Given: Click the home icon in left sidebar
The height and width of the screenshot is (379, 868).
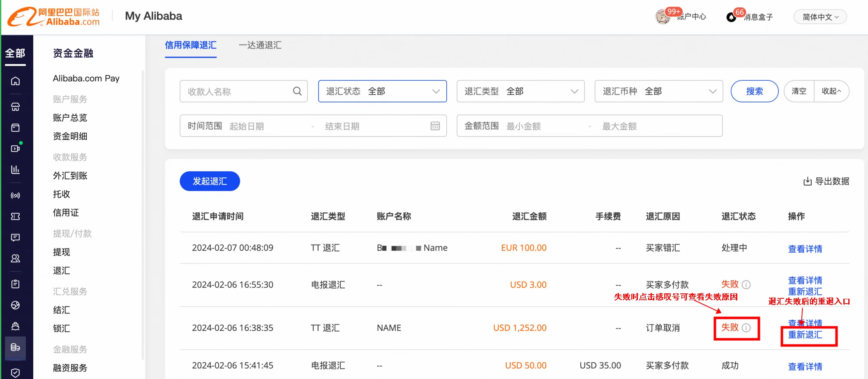Looking at the screenshot, I should tap(15, 81).
